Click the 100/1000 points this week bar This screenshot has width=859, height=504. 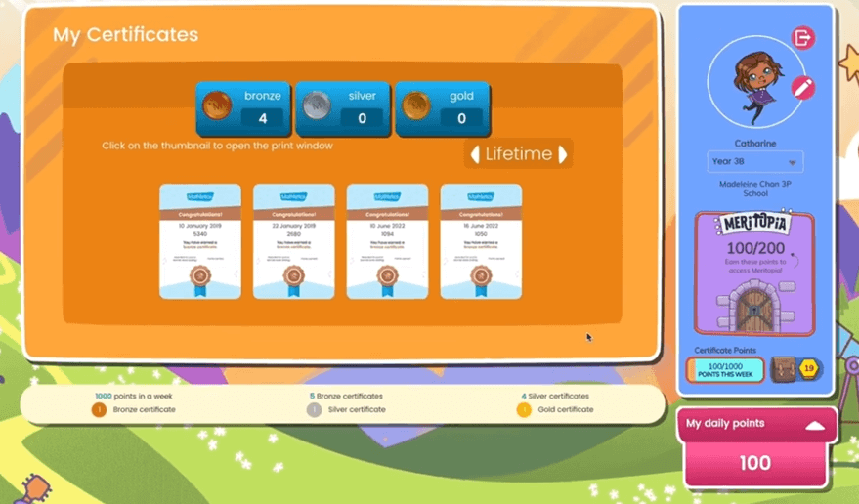pyautogui.click(x=725, y=370)
